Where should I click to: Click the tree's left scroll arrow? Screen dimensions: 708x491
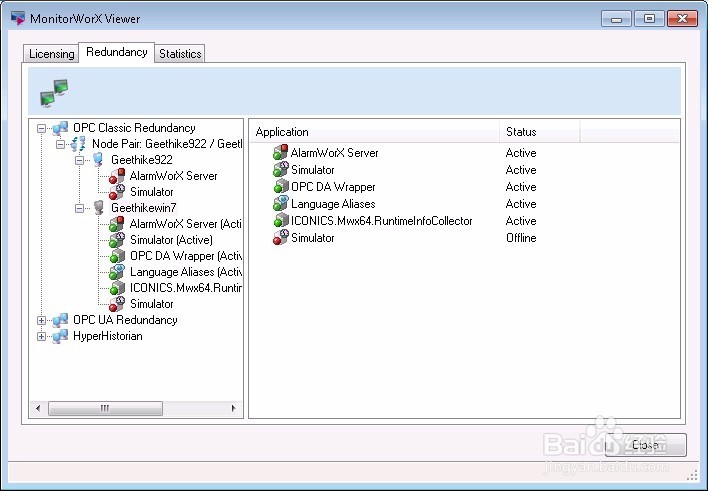tap(38, 408)
